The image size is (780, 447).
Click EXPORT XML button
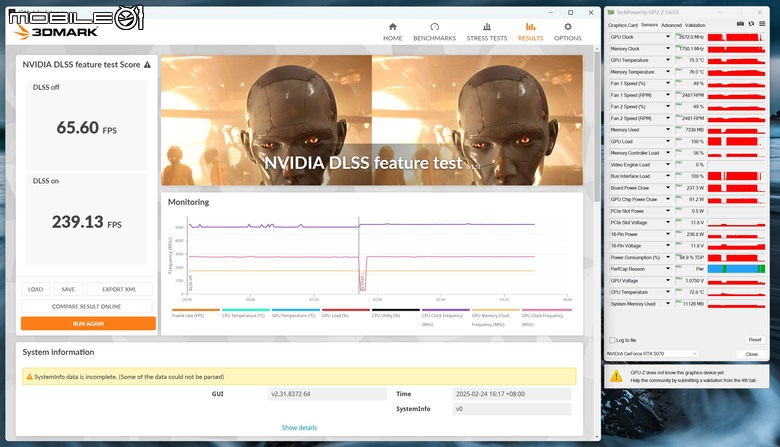119,289
